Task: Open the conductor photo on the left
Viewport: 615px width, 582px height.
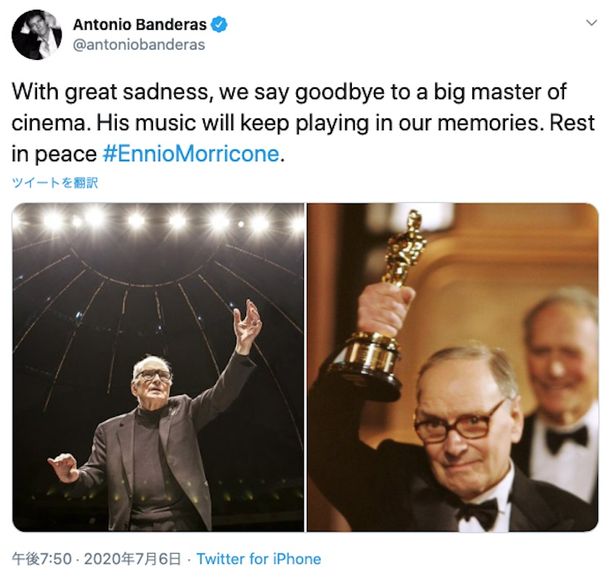Action: 158,367
